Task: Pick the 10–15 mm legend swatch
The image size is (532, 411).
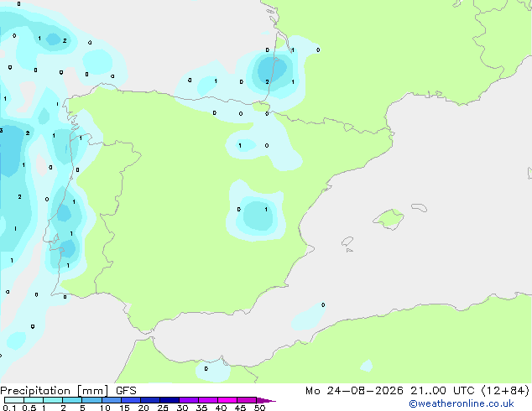Action: [111, 400]
